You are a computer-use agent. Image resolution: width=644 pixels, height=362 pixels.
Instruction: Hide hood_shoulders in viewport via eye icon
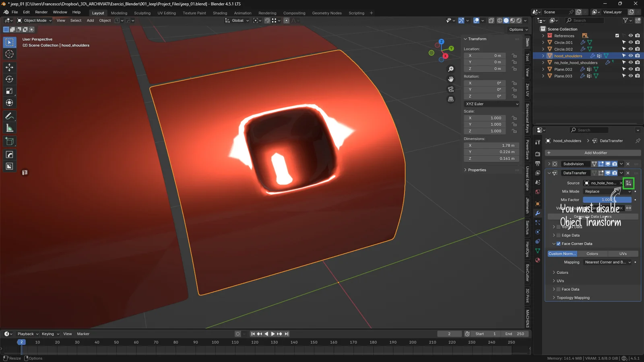(x=631, y=56)
